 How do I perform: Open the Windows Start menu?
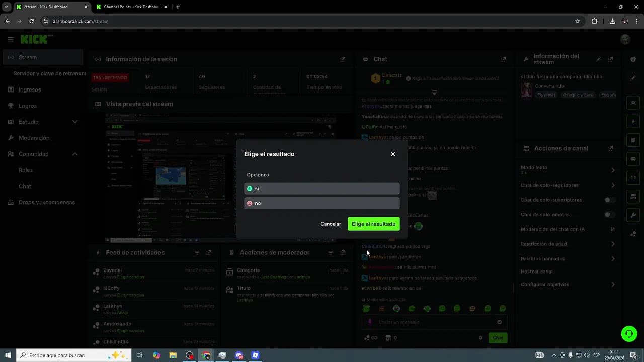[x=8, y=355]
